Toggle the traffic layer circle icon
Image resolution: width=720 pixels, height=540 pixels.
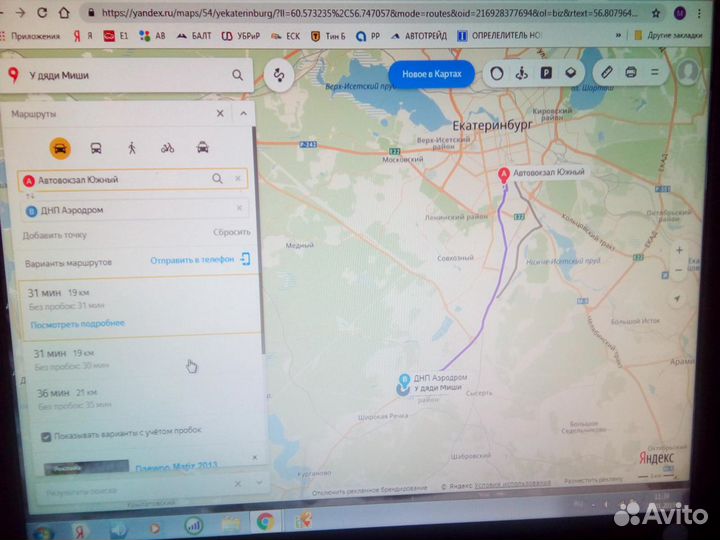click(x=497, y=73)
